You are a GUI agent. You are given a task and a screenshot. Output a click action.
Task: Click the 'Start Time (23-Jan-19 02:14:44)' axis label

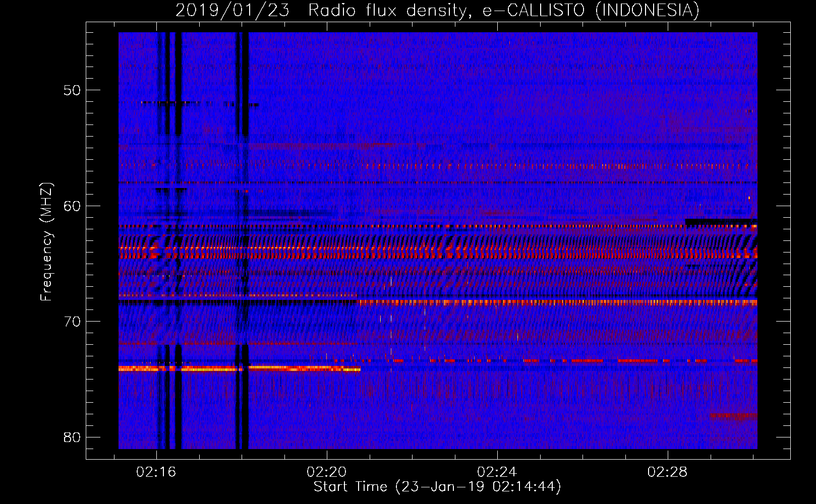coord(437,487)
